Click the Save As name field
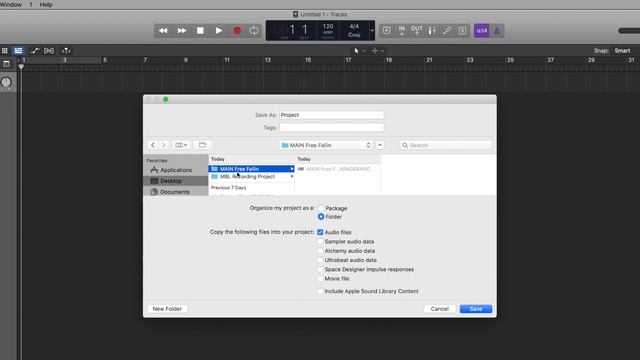640x360 pixels. tap(331, 115)
